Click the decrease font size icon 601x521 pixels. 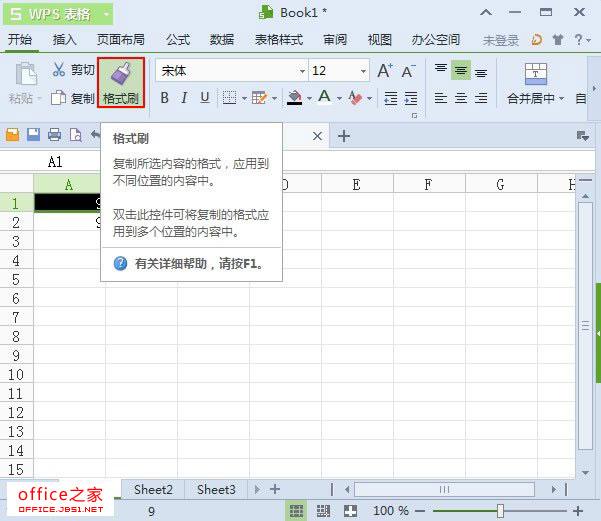408,71
